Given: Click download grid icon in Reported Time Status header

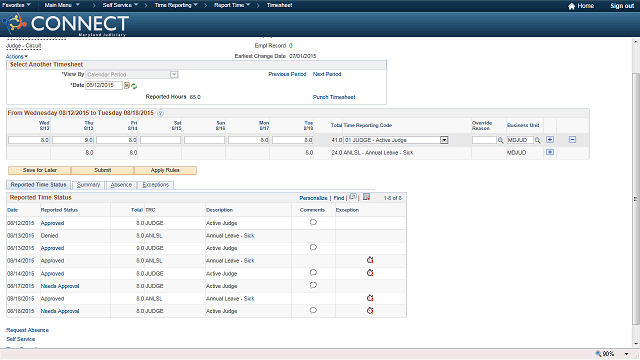Looking at the screenshot, I should [x=367, y=197].
